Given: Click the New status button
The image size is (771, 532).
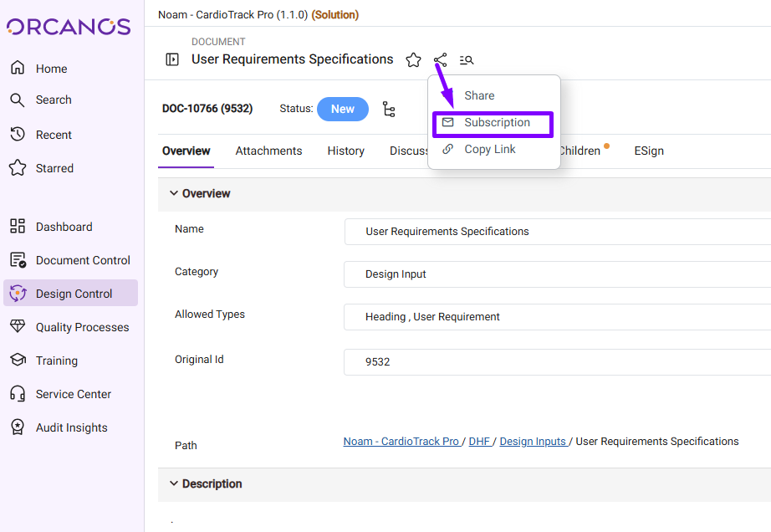Looking at the screenshot, I should pos(342,110).
